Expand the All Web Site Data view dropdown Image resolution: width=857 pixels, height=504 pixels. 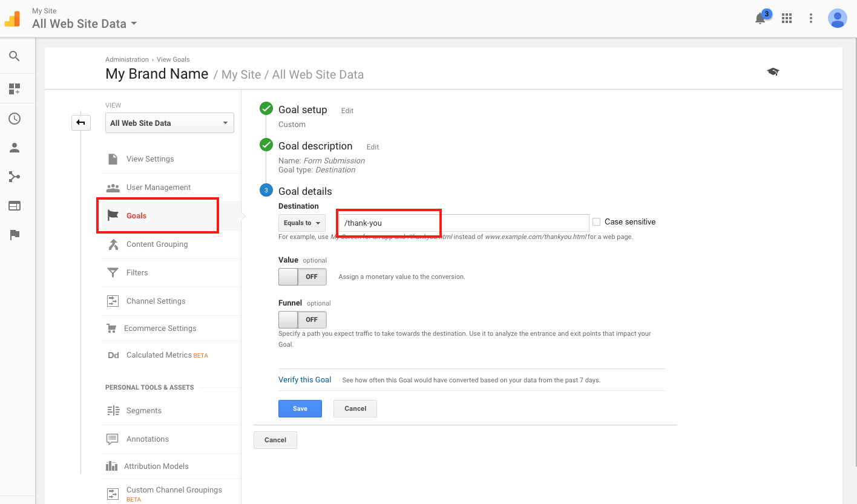click(x=169, y=123)
